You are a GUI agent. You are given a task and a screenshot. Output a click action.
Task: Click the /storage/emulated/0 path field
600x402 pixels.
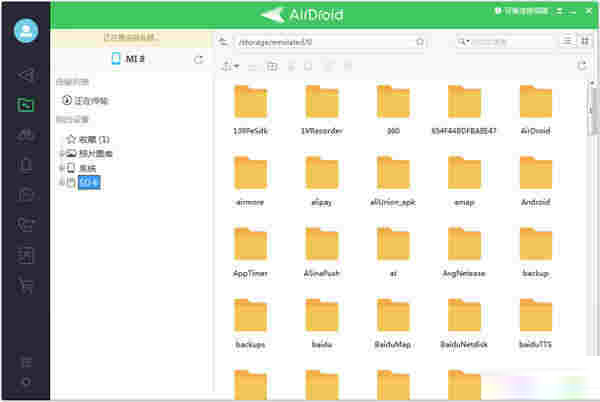tap(325, 42)
